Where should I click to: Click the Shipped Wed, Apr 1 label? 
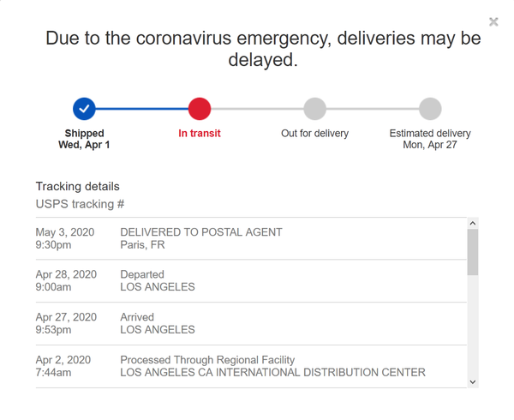tap(84, 139)
